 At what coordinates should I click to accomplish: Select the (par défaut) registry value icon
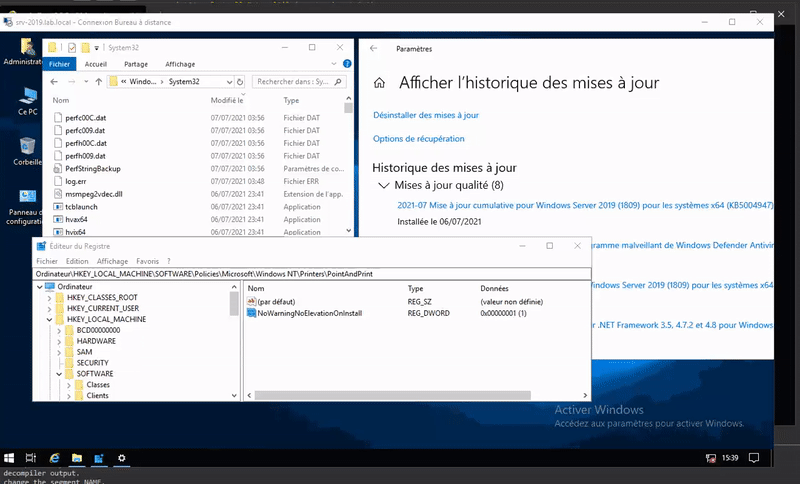251,301
